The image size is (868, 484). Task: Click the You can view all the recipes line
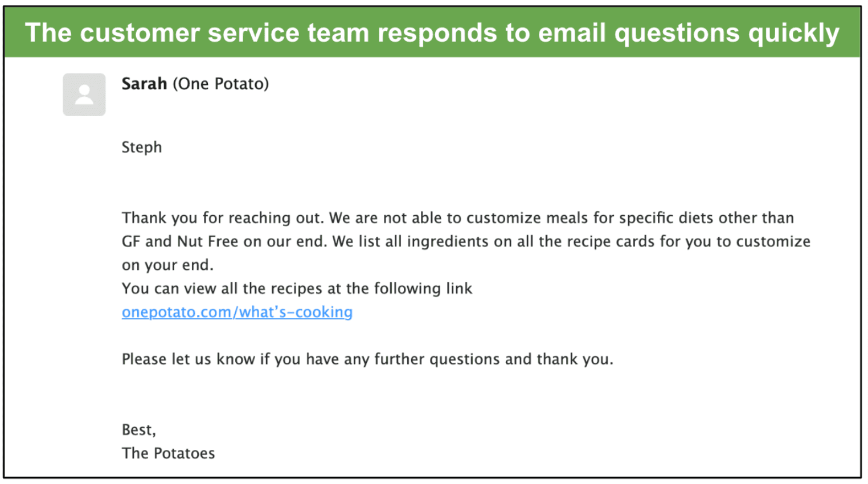[x=297, y=289]
